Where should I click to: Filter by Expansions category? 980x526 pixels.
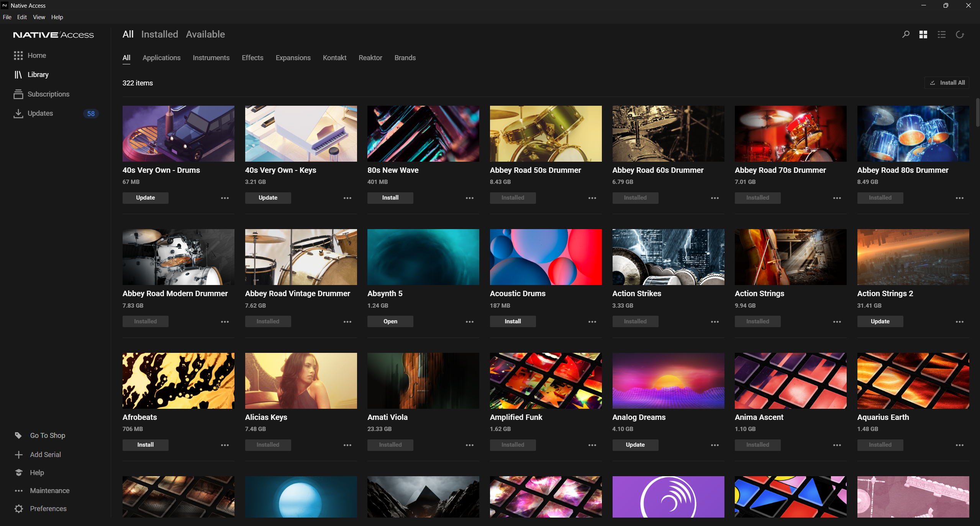click(293, 58)
